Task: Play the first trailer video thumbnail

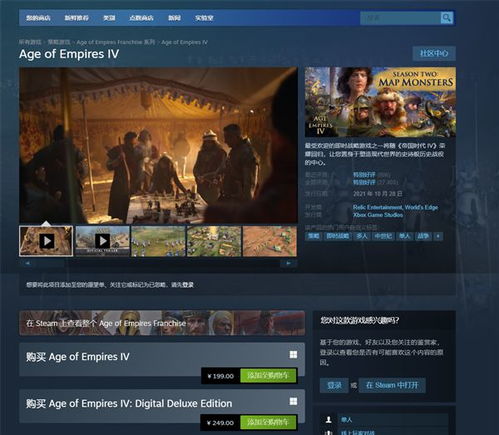Action: tap(46, 241)
